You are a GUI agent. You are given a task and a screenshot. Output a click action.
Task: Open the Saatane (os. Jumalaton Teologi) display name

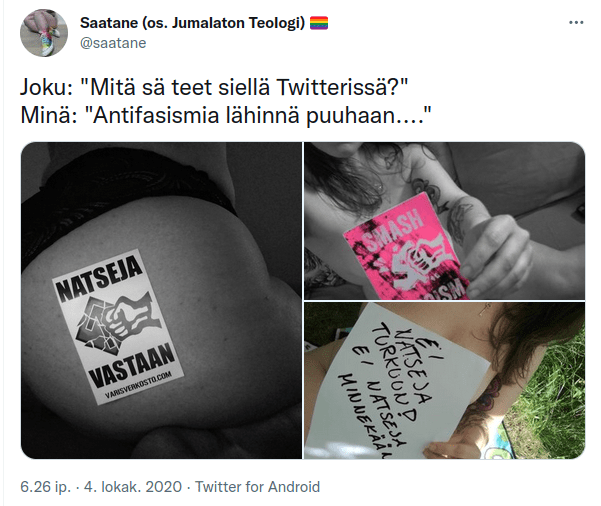coord(192,23)
